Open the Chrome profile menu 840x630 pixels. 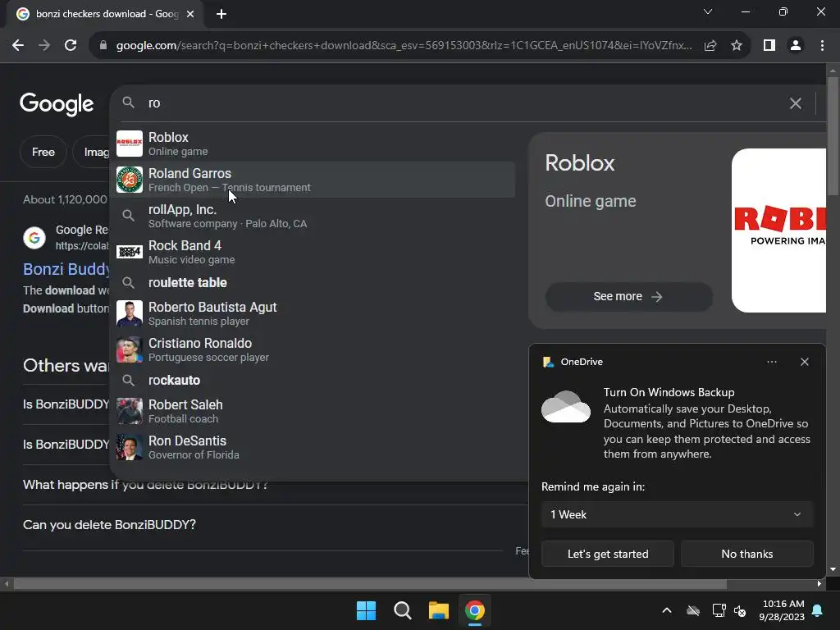796,46
